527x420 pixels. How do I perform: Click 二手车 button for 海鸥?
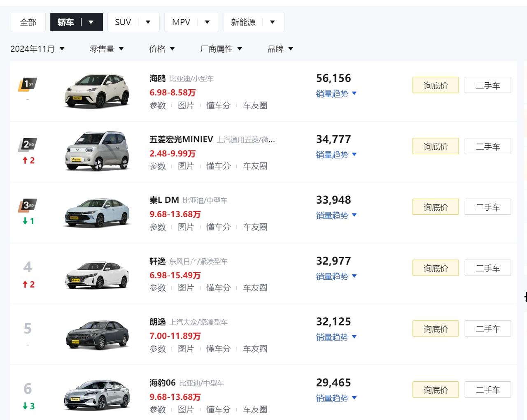tap(488, 85)
